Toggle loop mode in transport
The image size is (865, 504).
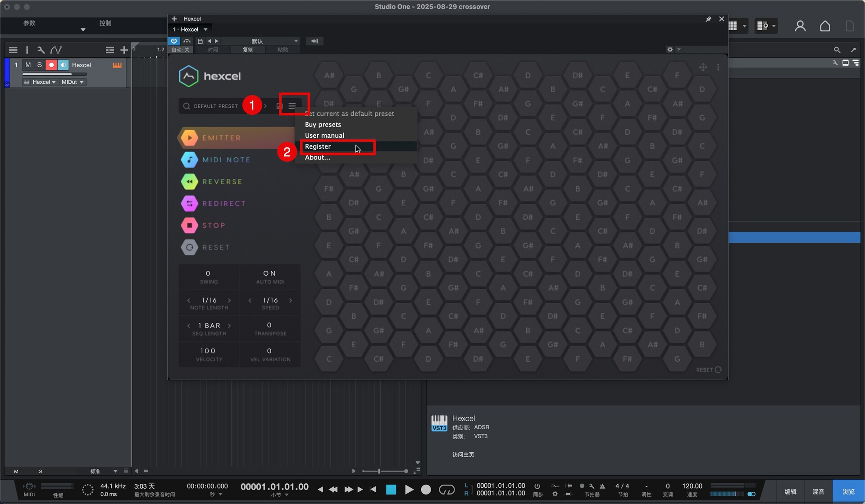click(x=446, y=490)
